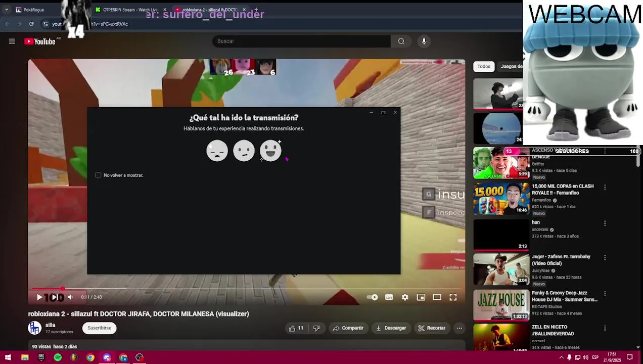
Task: Open the YouTube hamburger guide menu
Action: pyautogui.click(x=12, y=41)
